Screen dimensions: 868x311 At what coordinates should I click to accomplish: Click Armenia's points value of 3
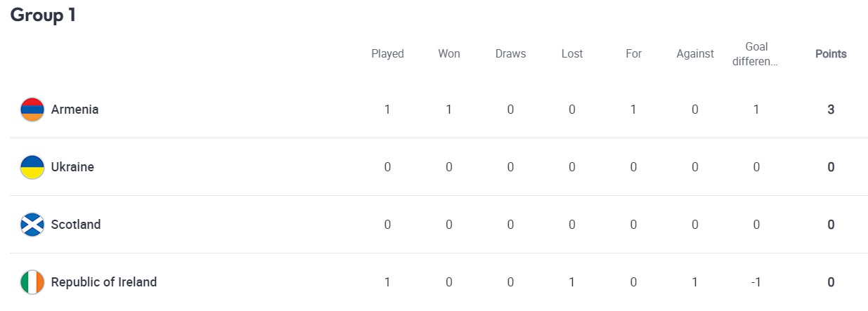coord(831,110)
